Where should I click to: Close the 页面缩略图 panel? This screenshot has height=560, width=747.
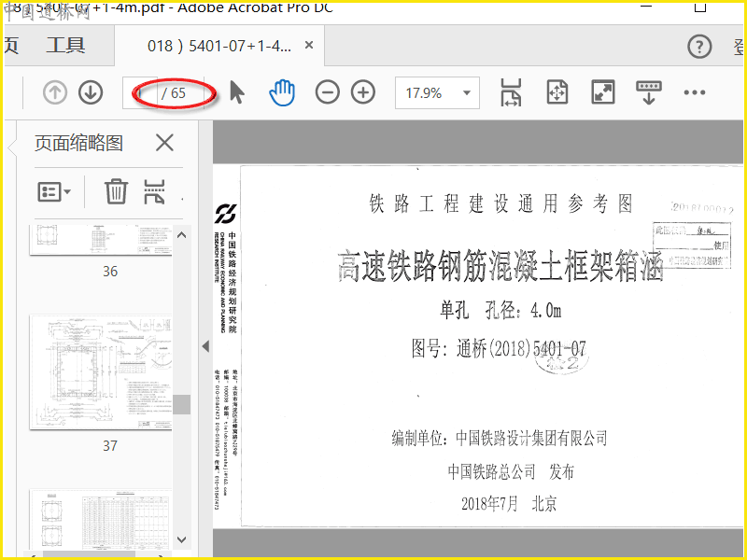click(x=164, y=143)
